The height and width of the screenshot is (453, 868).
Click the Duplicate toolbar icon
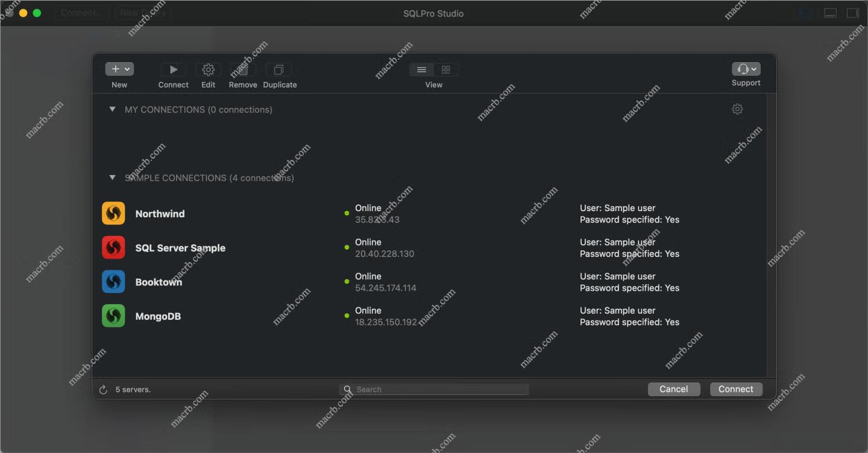(278, 70)
